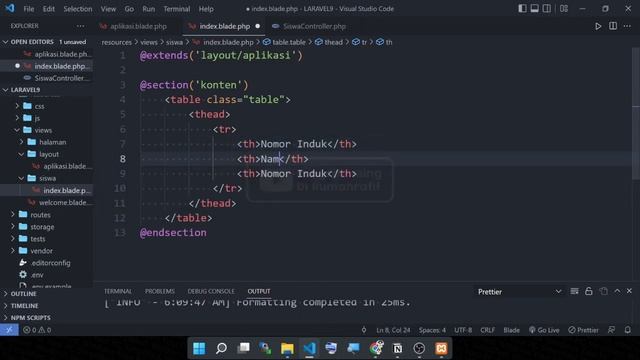640x360 pixels.
Task: Open Explorer views and more actions menu
Action: pos(80,26)
